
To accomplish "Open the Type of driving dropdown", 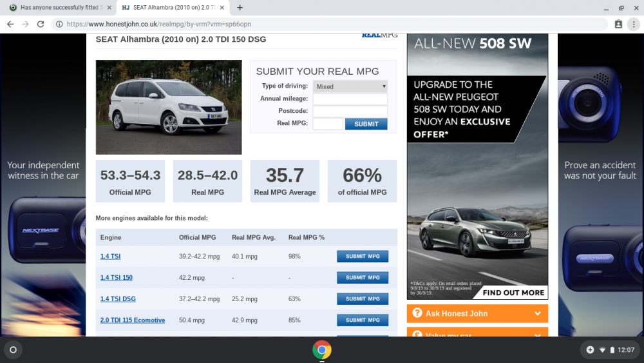I will click(350, 86).
